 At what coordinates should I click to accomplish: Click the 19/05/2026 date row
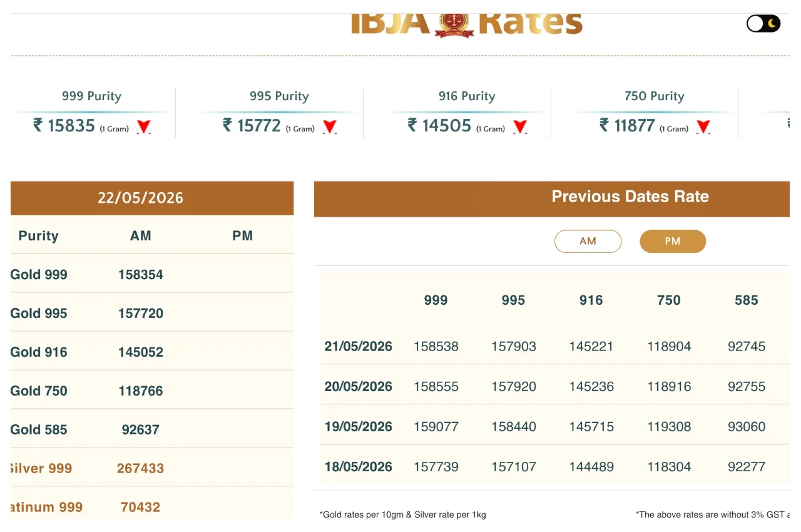[358, 427]
